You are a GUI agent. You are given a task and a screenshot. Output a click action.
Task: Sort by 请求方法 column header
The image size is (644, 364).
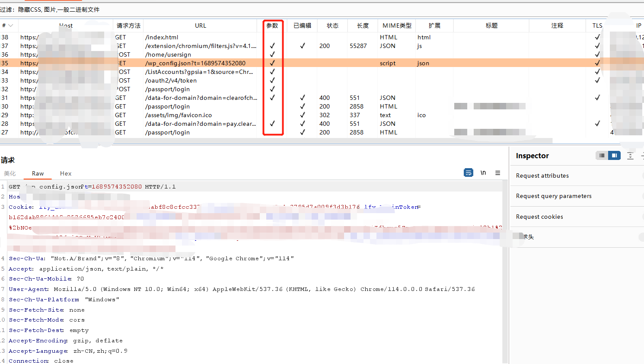point(128,26)
